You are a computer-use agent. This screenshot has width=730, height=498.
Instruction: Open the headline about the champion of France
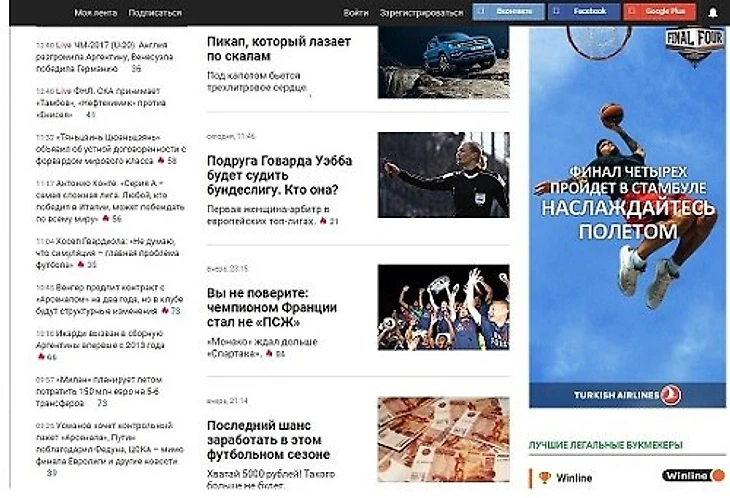click(x=271, y=307)
